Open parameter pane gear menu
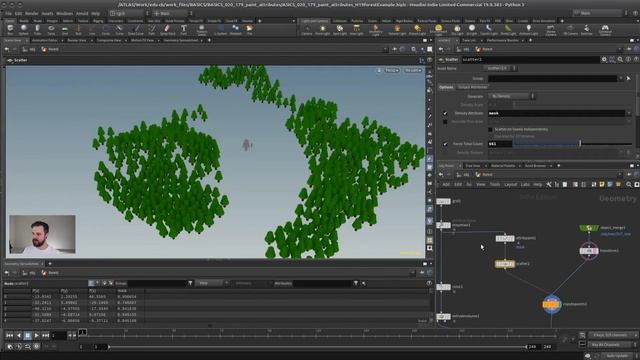Viewport: 640px width, 360px height. pos(604,60)
